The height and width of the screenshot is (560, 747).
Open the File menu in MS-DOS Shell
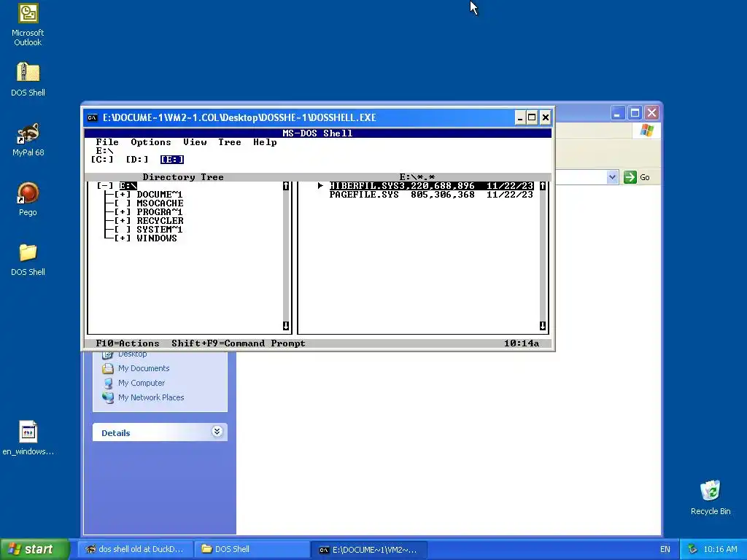[x=107, y=142]
